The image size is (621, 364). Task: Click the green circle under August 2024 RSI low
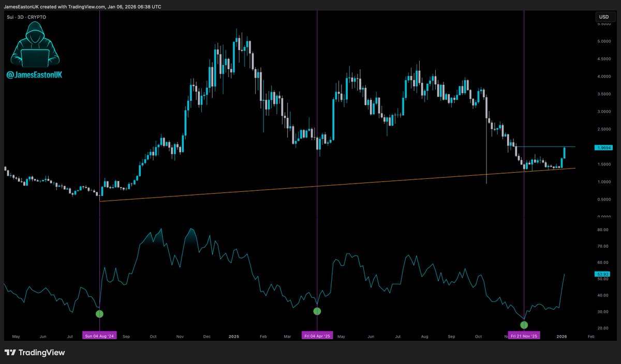[100, 314]
